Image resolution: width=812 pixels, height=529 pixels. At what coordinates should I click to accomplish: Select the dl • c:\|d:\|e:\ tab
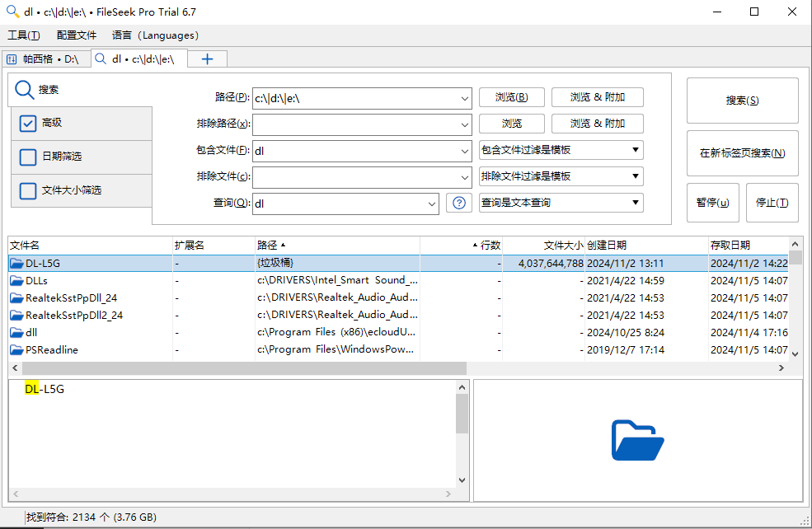[x=140, y=59]
